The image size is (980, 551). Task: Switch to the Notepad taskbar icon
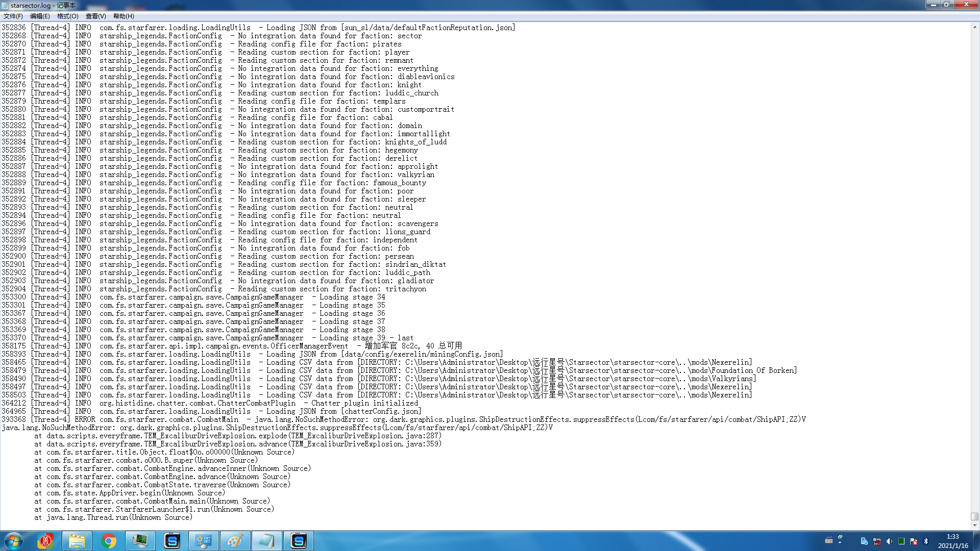tap(266, 541)
